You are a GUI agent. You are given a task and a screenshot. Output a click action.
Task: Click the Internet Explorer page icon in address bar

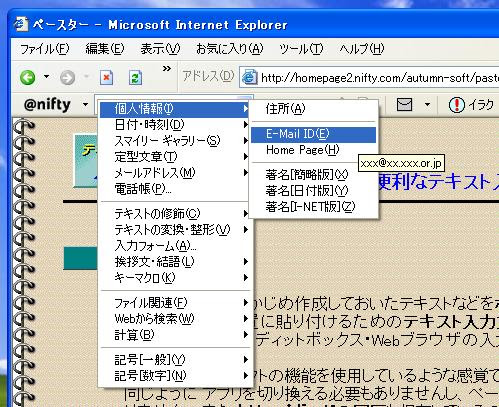coord(249,78)
